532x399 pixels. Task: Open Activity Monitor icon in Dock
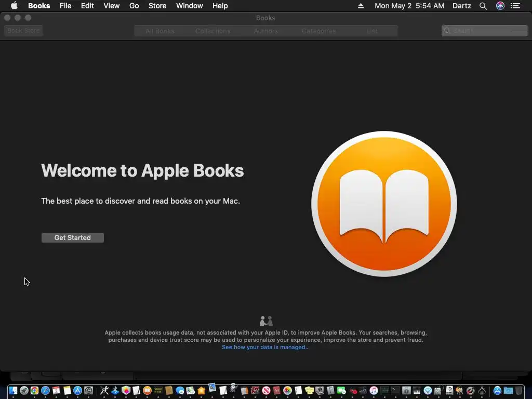(385, 391)
